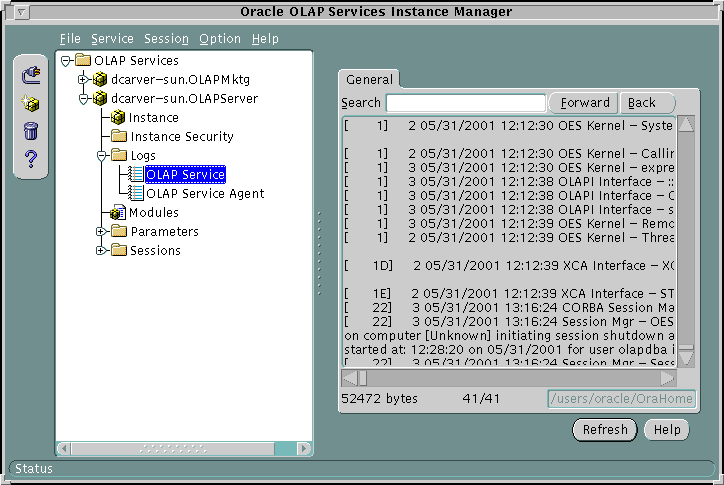Viewport: 724px width, 485px height.
Task: Click the 'on computer [Unknown]' log line
Action: pos(509,335)
